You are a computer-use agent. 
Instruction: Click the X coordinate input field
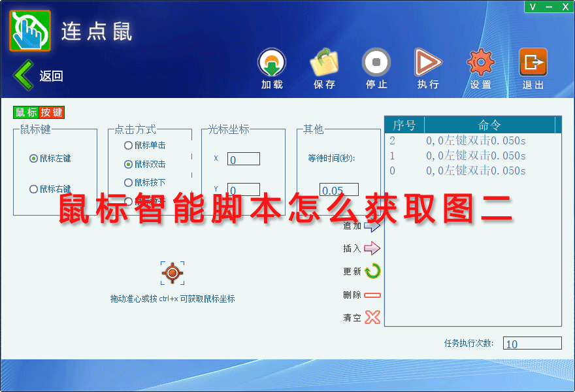coord(244,159)
